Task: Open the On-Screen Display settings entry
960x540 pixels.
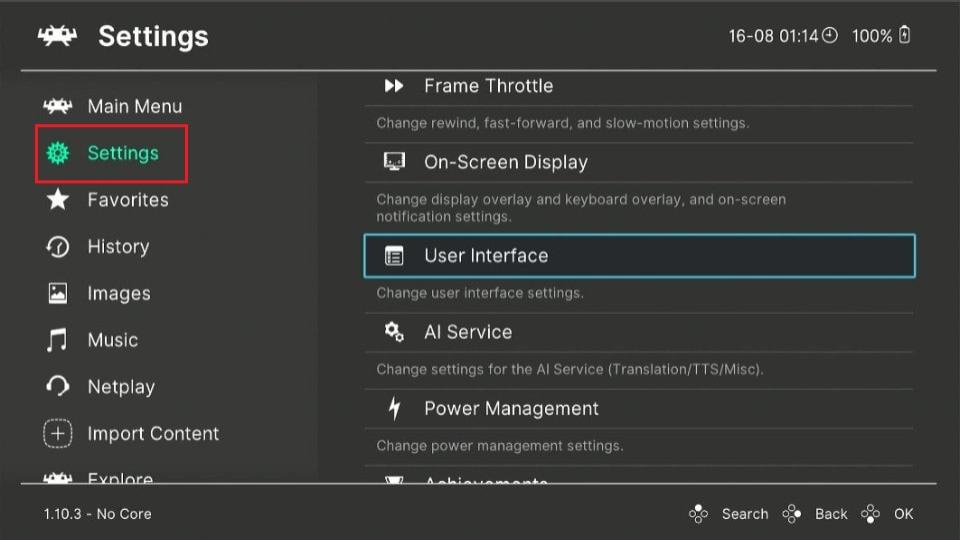Action: coord(639,162)
